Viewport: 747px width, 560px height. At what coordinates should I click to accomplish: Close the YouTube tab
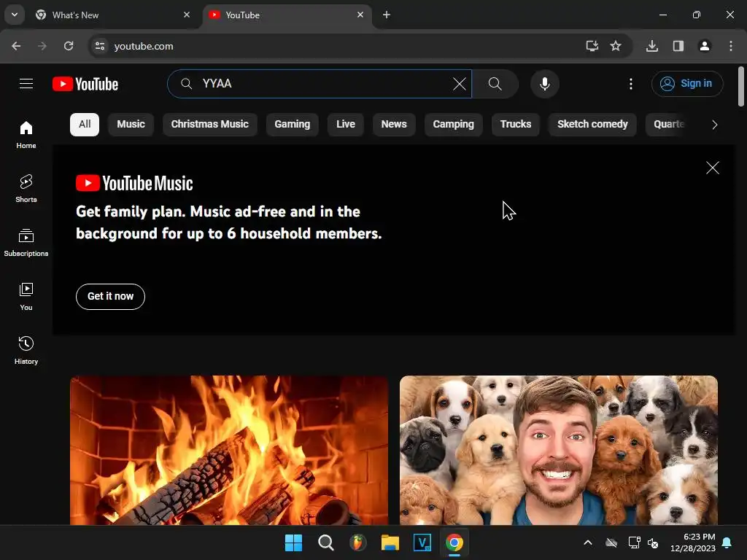pyautogui.click(x=360, y=15)
